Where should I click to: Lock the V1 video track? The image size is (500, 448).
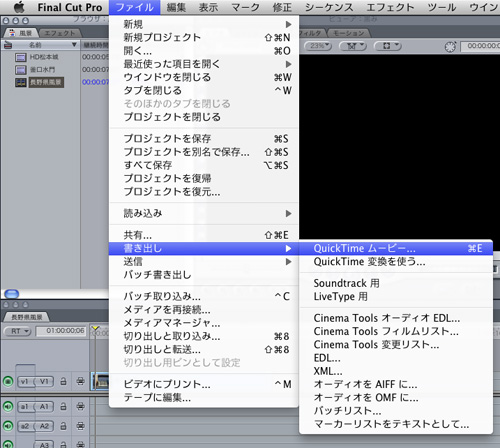(x=63, y=381)
